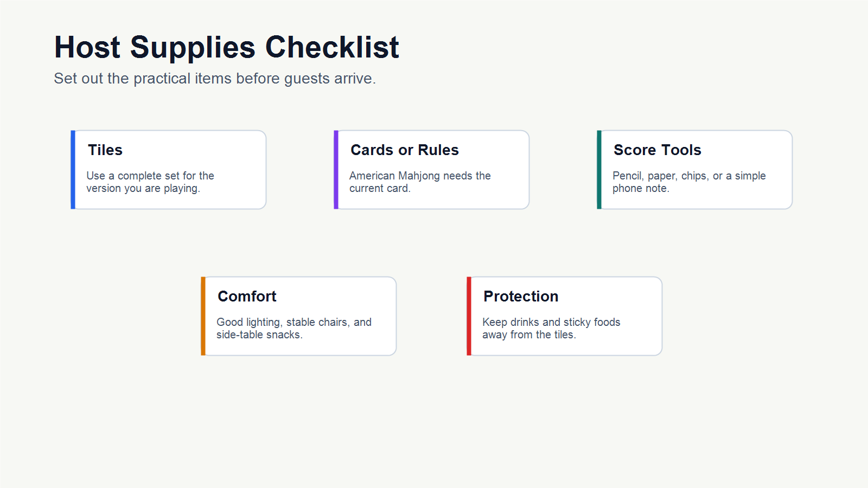
Task: Click the red accent bar on Protection card
Action: click(469, 316)
